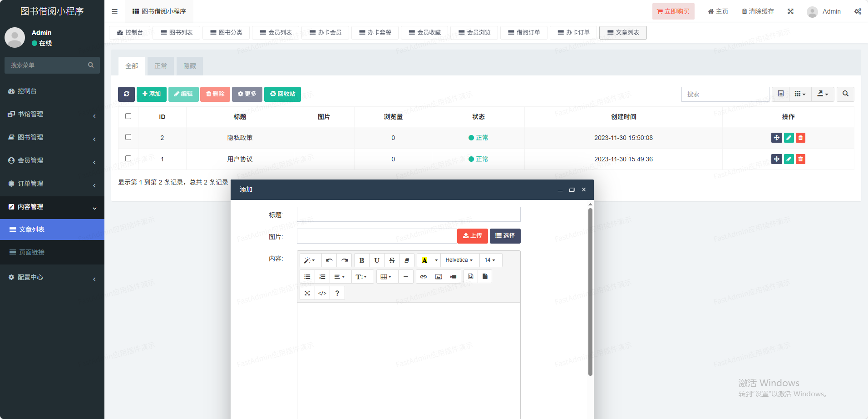Insert a link using the editor link icon

[423, 277]
